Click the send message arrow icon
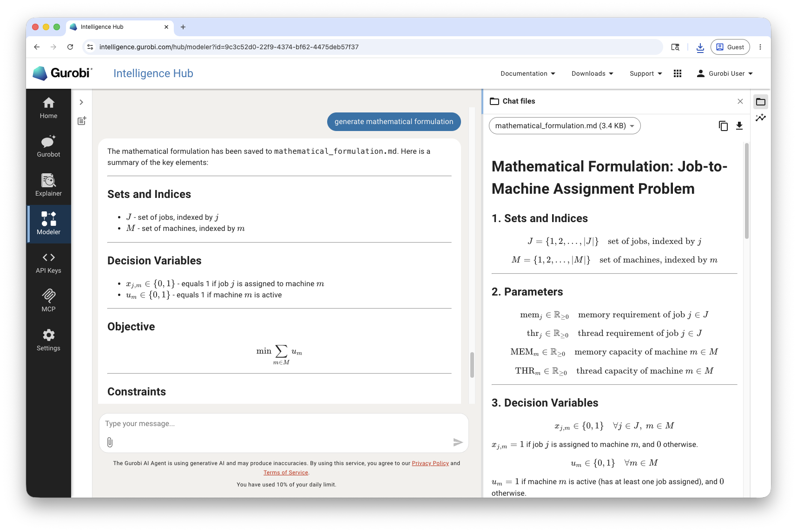 point(458,442)
